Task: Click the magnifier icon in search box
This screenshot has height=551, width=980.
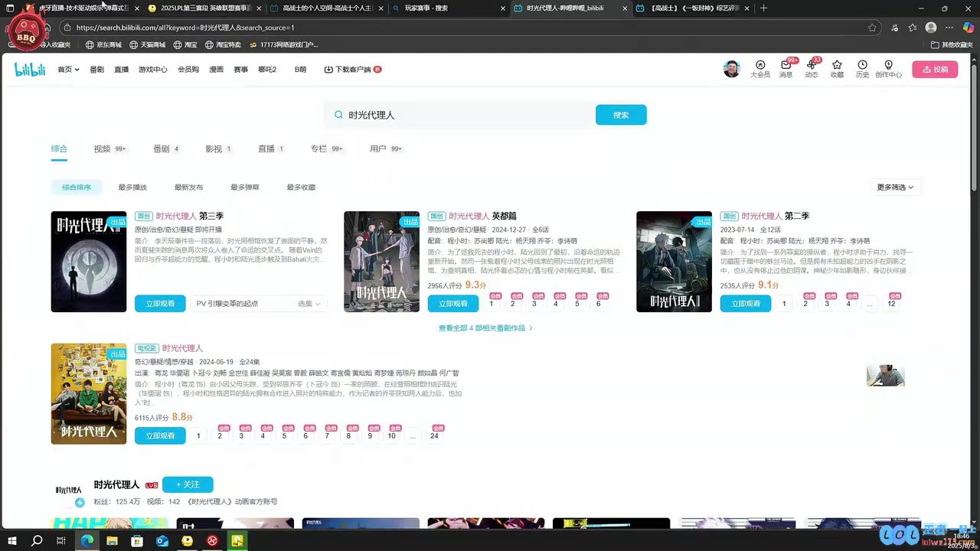Action: tap(338, 115)
